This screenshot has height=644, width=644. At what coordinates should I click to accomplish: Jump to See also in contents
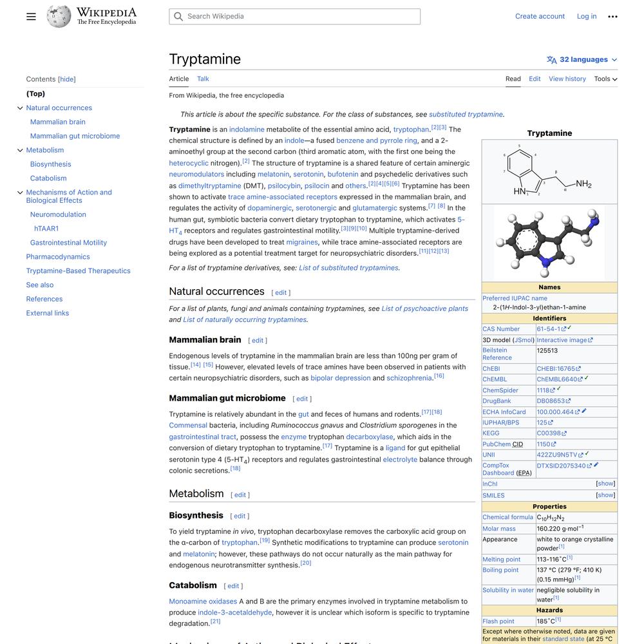pyautogui.click(x=40, y=285)
